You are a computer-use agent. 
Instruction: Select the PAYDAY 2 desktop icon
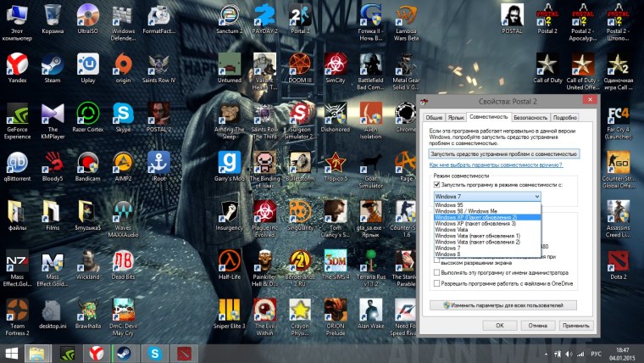point(265,15)
